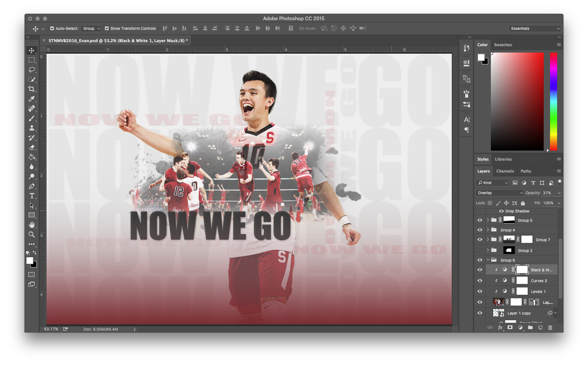Open the Opacity slider dropdown arrow
588x366 pixels.
[559, 193]
